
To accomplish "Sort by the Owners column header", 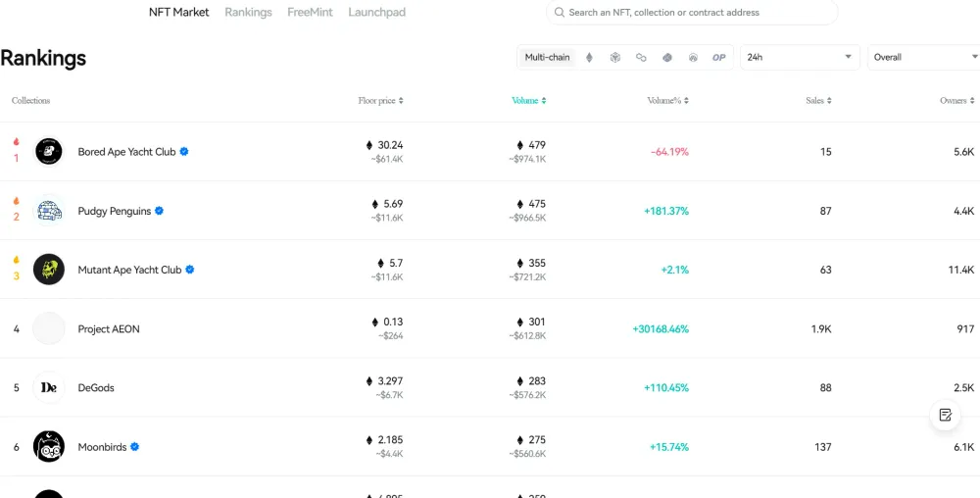I will [x=957, y=101].
